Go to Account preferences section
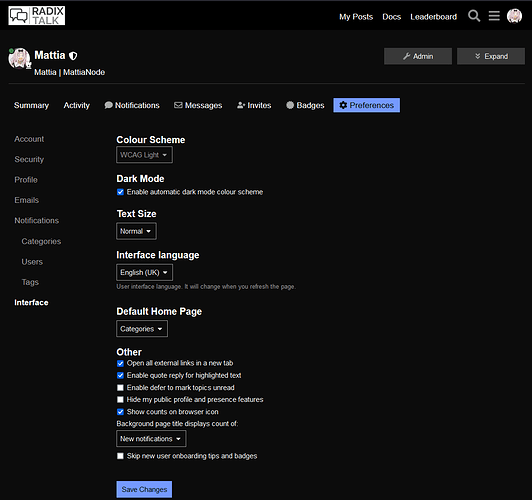Screen dimensions: 532x500 coord(29,139)
